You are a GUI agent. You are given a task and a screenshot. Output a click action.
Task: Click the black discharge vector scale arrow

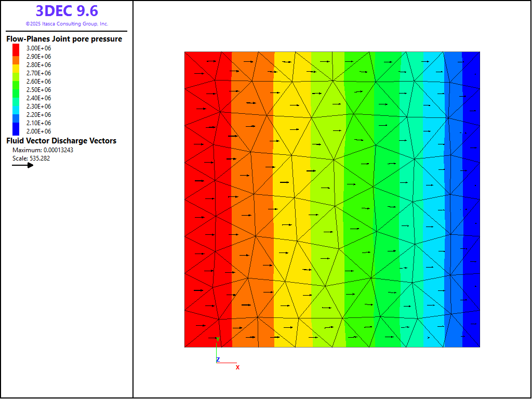tap(23, 165)
